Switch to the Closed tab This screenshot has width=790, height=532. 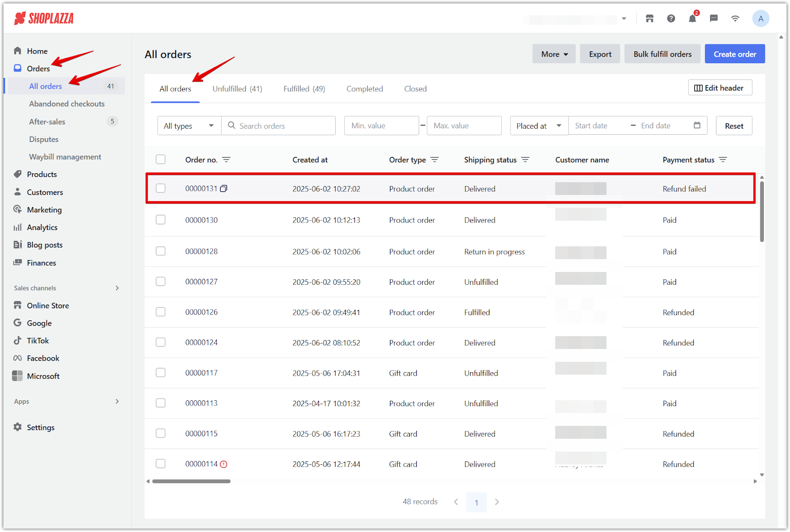pos(415,89)
